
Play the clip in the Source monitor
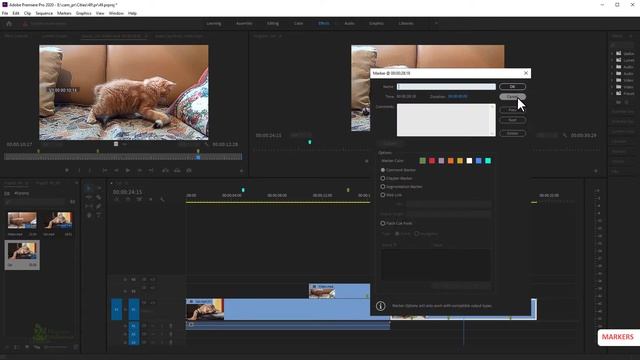pos(128,170)
